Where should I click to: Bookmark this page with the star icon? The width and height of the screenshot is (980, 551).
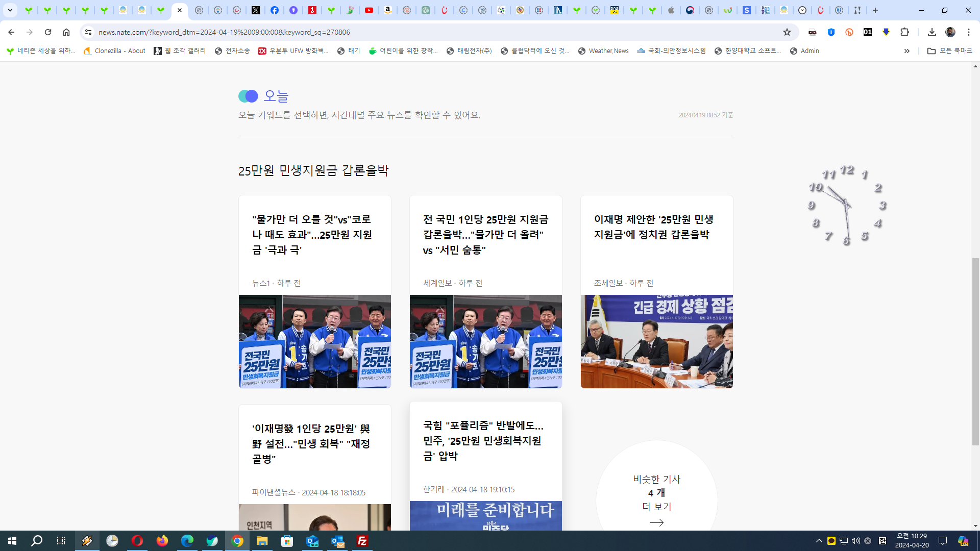pos(787,32)
